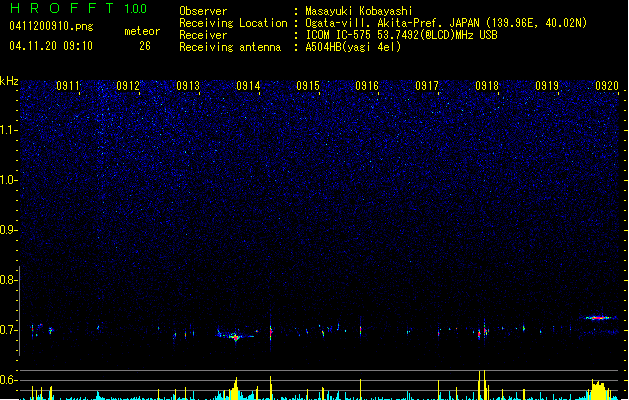Click the 0.7 kHz axis label
629x400 pixels.
pos(9,330)
